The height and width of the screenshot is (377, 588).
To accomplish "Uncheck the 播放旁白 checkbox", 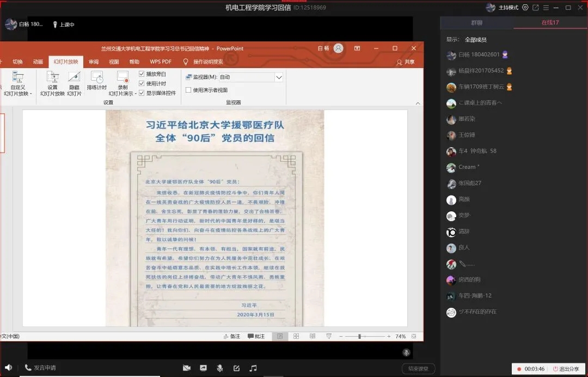I will pyautogui.click(x=142, y=74).
